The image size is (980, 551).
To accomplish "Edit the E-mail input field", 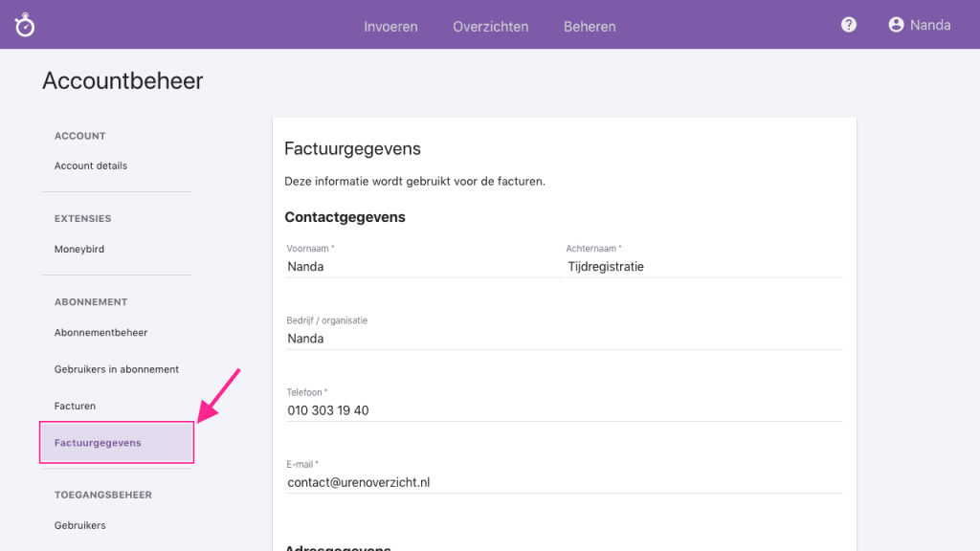I will 563,482.
